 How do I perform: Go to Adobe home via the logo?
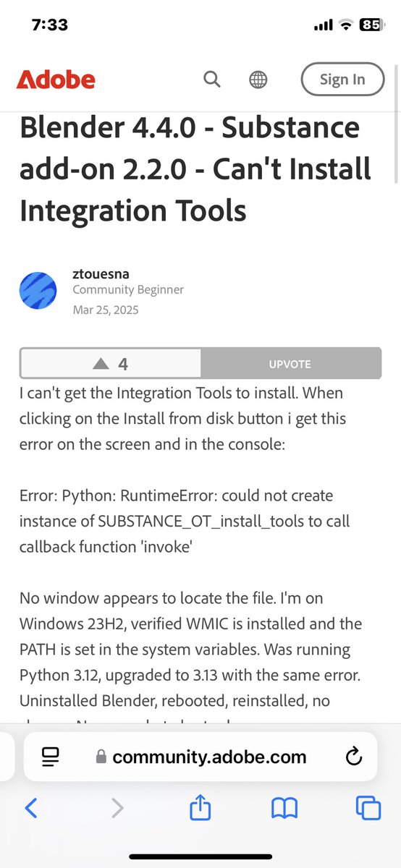(56, 80)
